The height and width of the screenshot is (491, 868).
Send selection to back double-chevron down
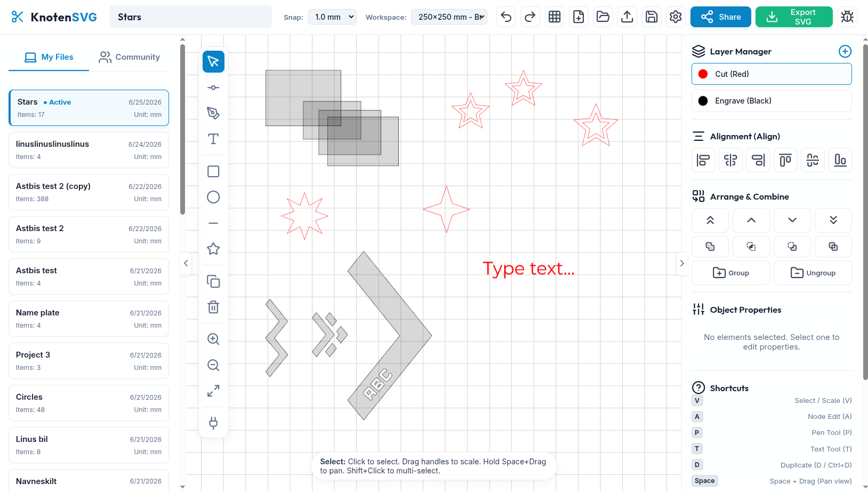[x=833, y=220]
